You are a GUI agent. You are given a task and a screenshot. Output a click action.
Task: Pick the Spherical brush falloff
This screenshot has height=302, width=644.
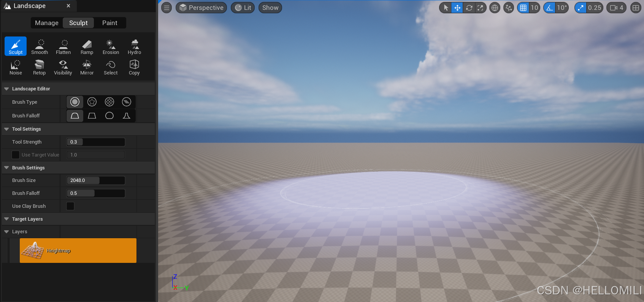pyautogui.click(x=109, y=115)
